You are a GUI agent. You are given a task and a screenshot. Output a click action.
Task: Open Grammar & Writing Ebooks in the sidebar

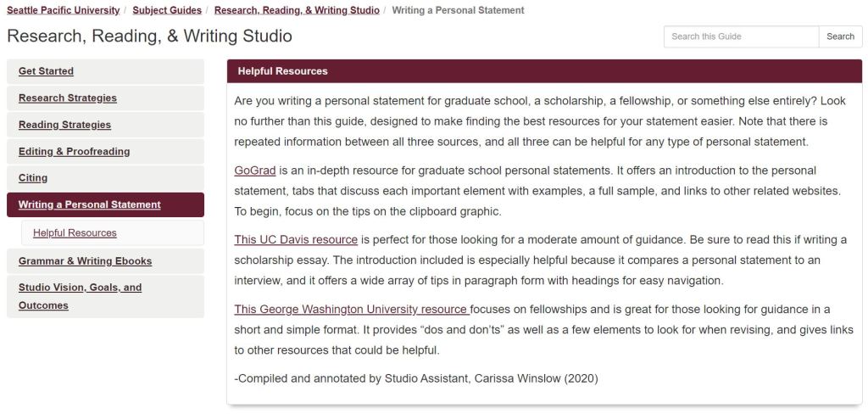pos(85,261)
